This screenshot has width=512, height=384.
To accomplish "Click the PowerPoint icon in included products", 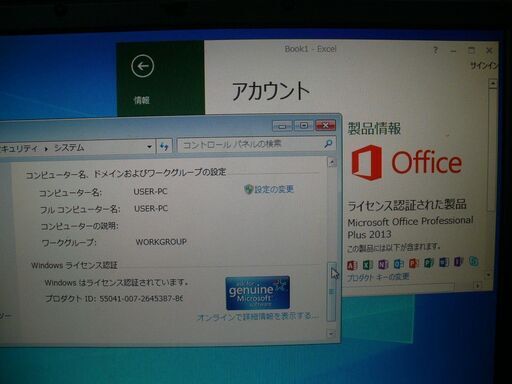I will (x=413, y=263).
